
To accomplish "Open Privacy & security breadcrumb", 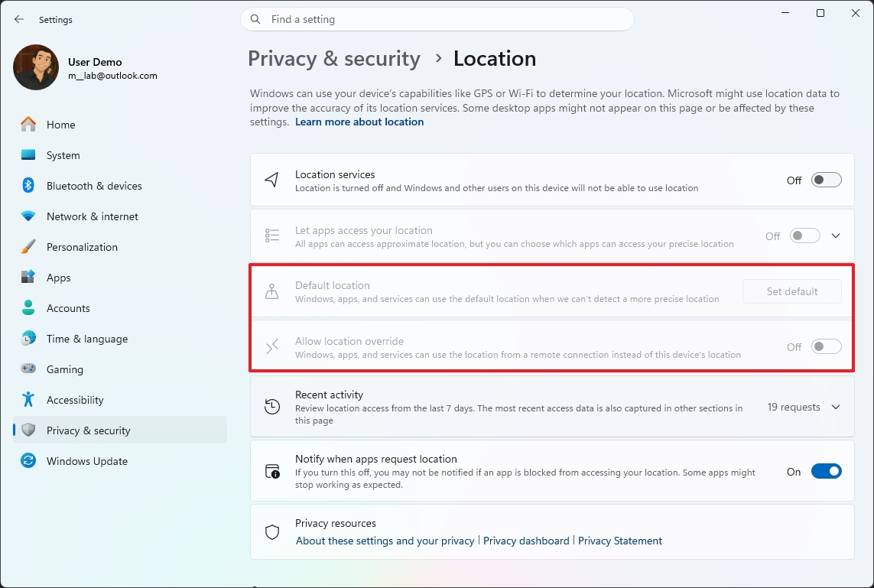I will tap(333, 58).
